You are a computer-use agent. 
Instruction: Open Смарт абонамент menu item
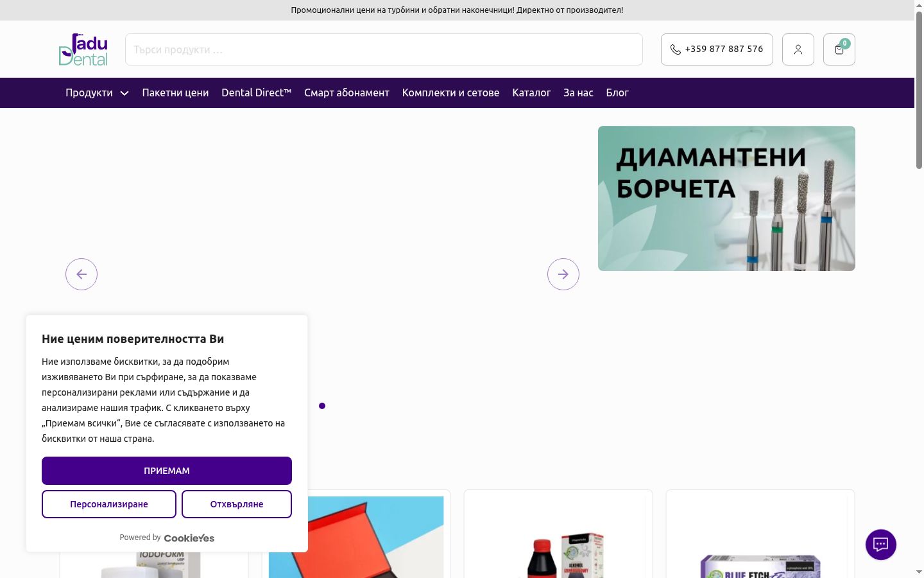[346, 92]
